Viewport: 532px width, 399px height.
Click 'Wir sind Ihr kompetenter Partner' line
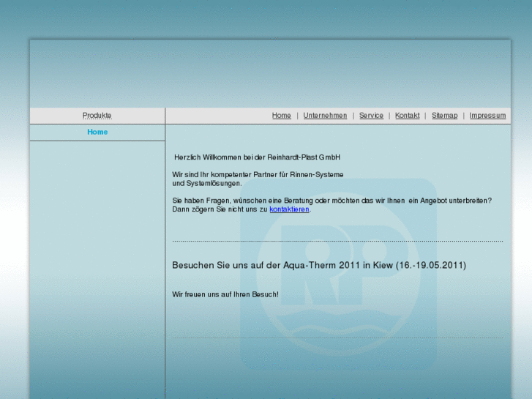click(258, 174)
